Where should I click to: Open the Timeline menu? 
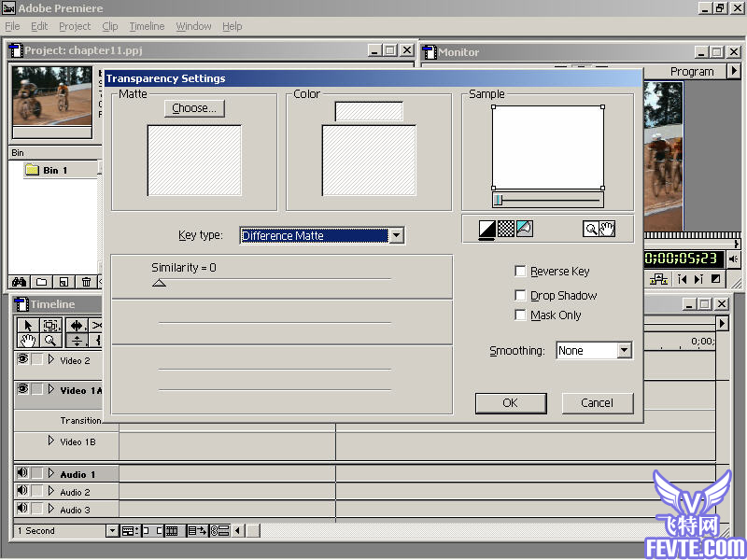point(147,26)
